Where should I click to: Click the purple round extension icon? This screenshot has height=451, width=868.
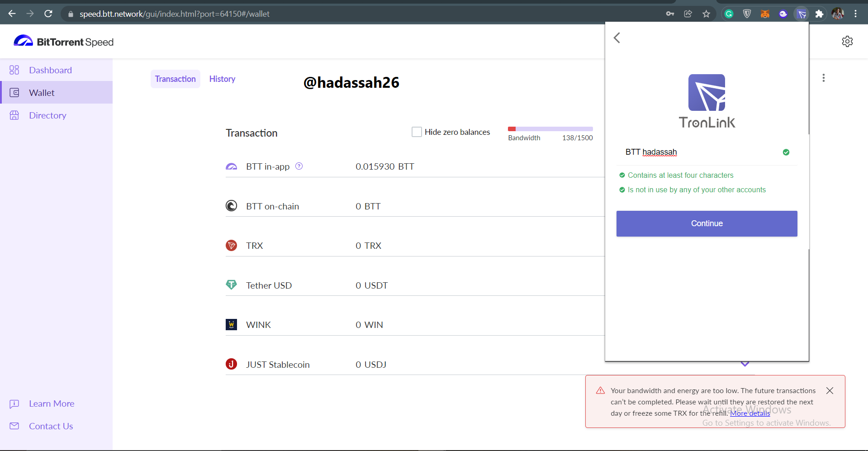point(783,14)
